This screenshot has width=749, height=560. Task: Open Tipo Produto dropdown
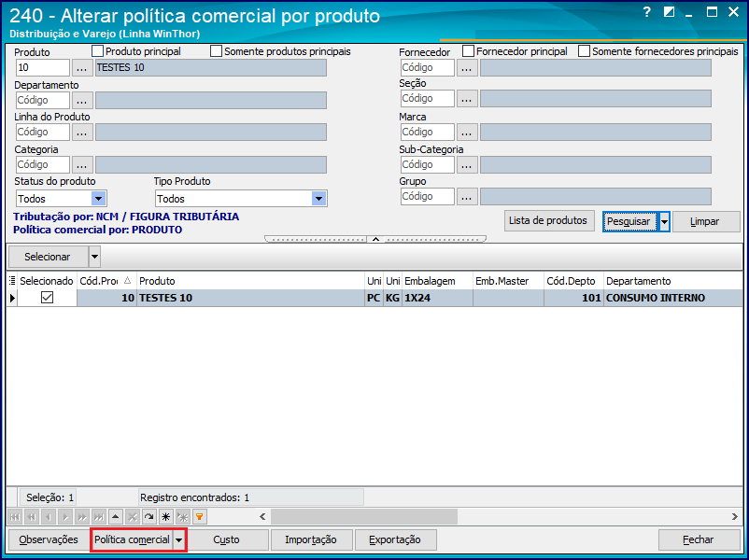318,199
